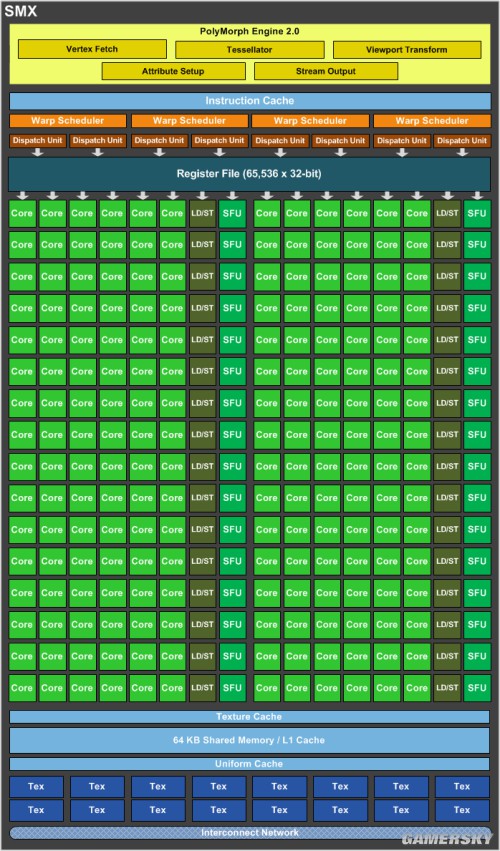500x851 pixels.
Task: Click the Register File block
Action: coord(249,174)
